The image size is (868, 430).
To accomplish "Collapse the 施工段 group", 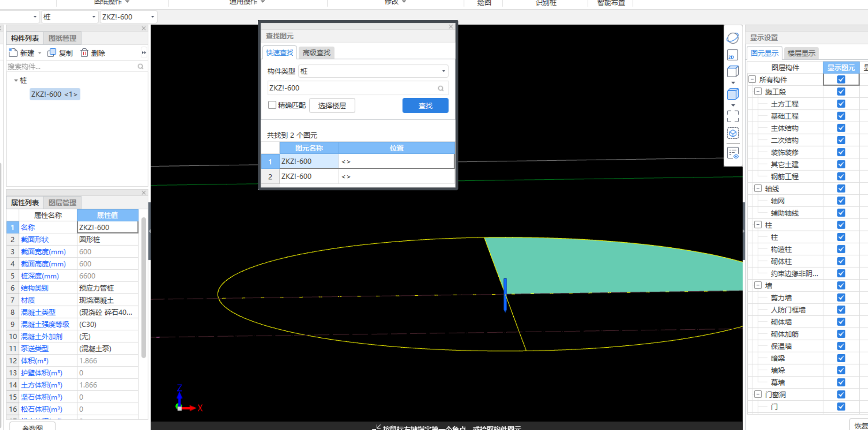I will click(x=758, y=92).
